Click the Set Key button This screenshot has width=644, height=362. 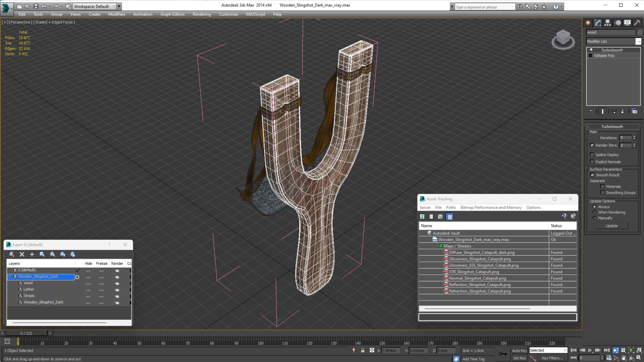pos(519,358)
